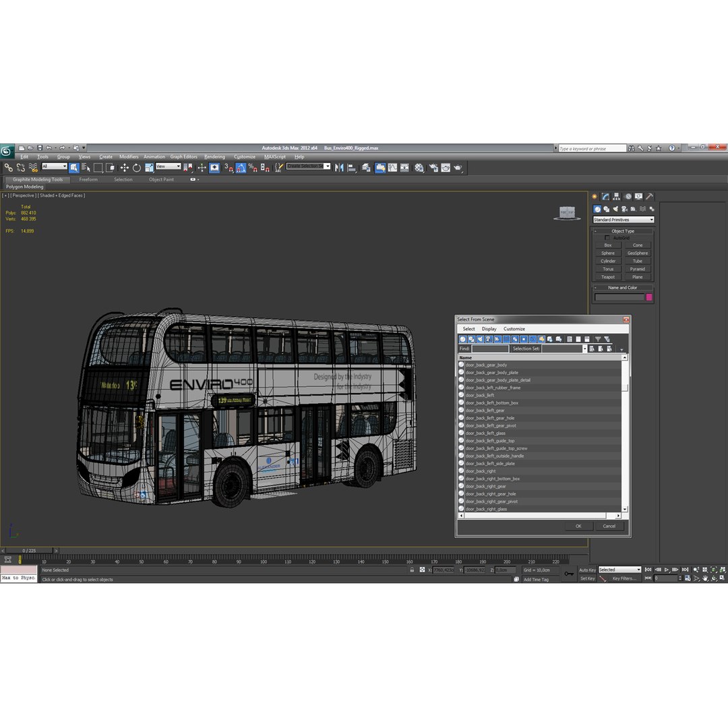Image resolution: width=728 pixels, height=728 pixels.
Task: Click the Bind to Space Warp icon
Action: 33,168
